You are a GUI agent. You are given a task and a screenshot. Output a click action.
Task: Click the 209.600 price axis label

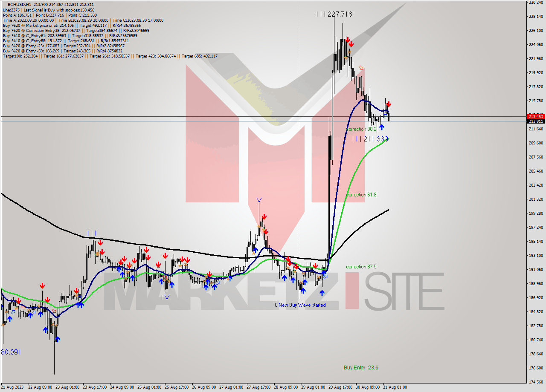(535, 143)
